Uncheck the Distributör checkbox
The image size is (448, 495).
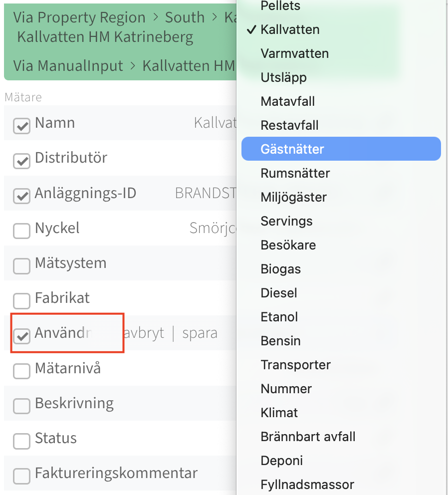[22, 161]
